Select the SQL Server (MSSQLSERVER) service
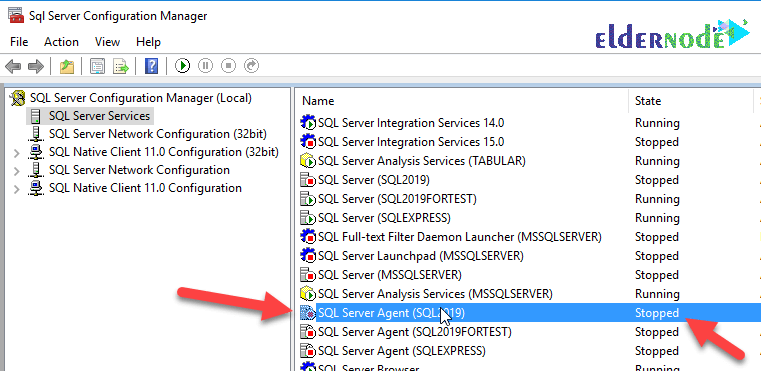Viewport: 761px width, 371px height. click(x=390, y=275)
